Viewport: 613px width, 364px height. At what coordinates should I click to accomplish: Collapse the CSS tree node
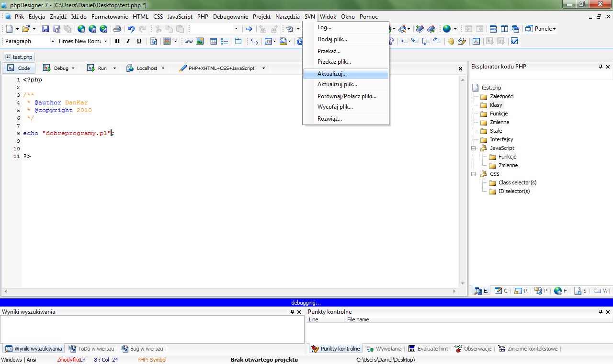coord(473,174)
